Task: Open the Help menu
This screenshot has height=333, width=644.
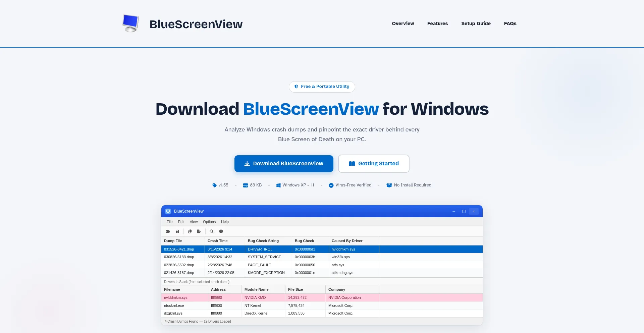Action: pos(225,222)
